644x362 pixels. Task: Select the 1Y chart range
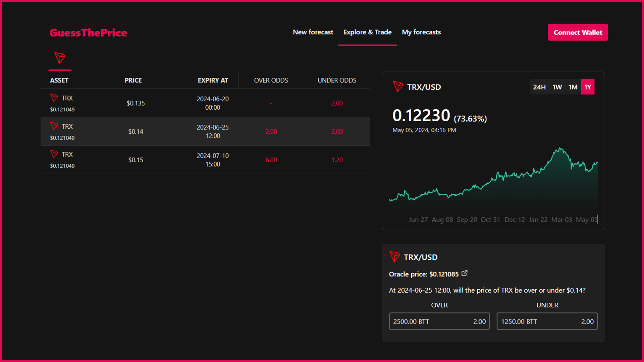point(588,87)
